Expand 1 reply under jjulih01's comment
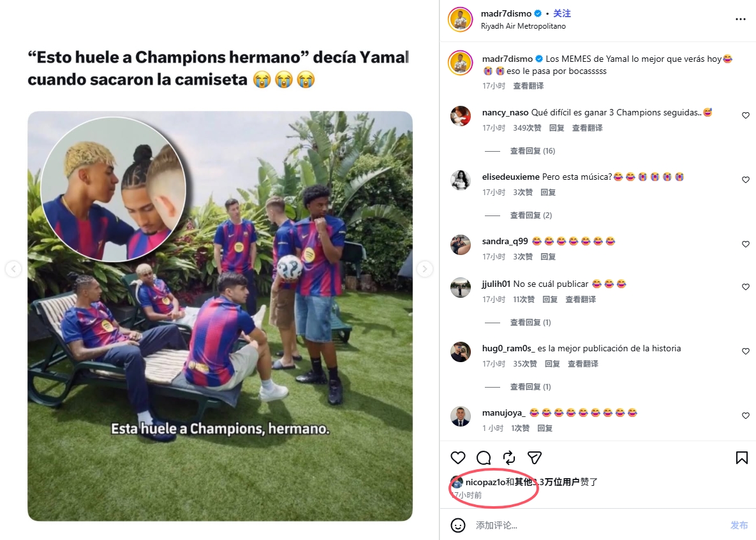This screenshot has width=756, height=540. [530, 323]
